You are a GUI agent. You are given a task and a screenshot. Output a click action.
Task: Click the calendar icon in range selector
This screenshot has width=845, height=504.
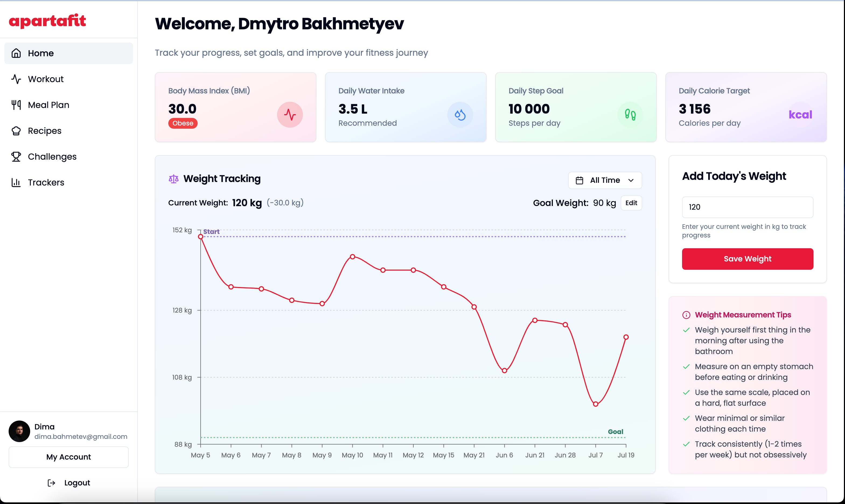point(579,180)
